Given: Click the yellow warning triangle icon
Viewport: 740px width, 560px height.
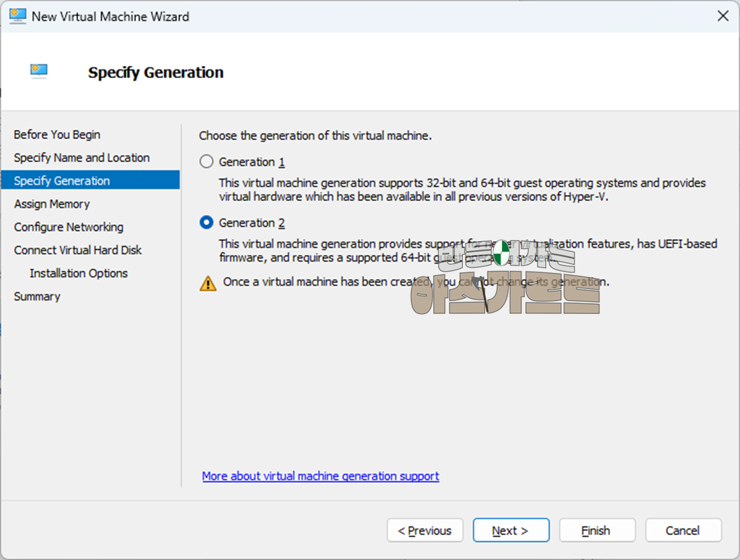Looking at the screenshot, I should tap(208, 283).
